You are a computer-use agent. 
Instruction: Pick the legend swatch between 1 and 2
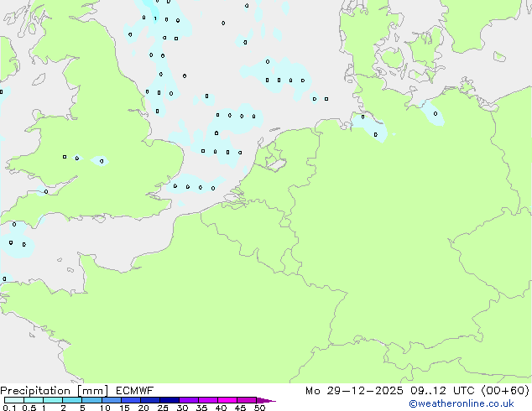click(x=53, y=400)
